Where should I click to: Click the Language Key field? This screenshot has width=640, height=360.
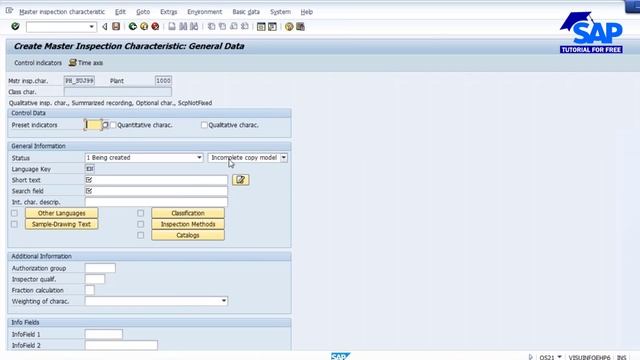pyautogui.click(x=90, y=169)
